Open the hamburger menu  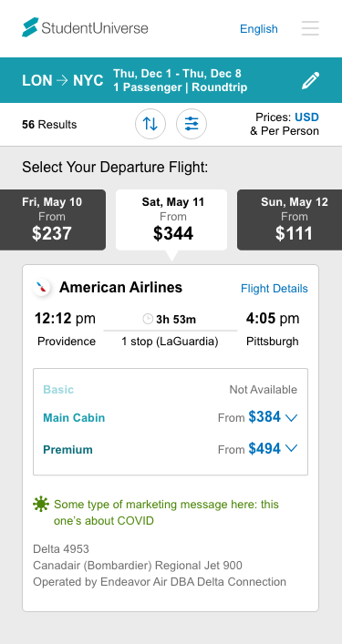coord(310,28)
